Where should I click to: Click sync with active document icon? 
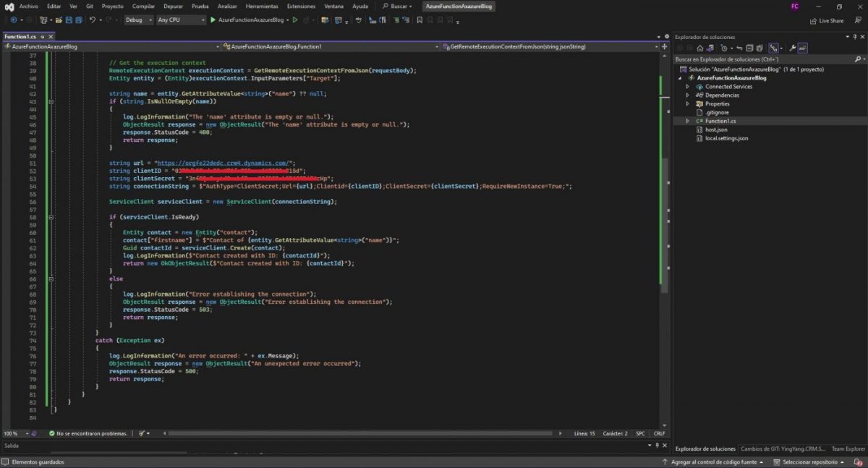coord(739,48)
